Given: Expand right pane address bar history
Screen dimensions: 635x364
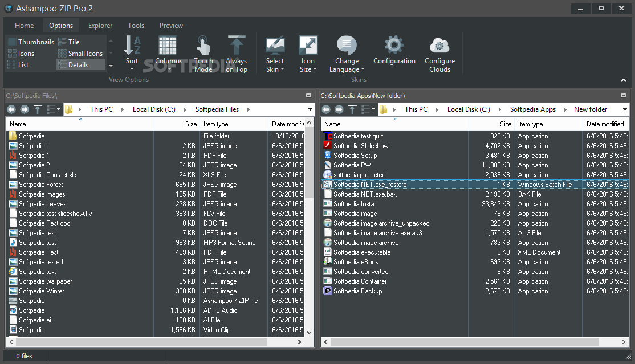Looking at the screenshot, I should (625, 109).
